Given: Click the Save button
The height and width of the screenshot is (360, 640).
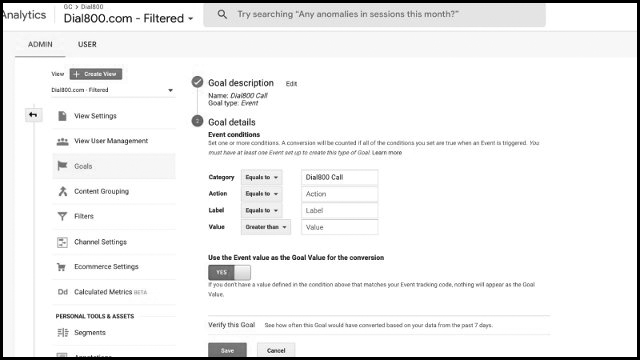Looking at the screenshot, I should 227,350.
